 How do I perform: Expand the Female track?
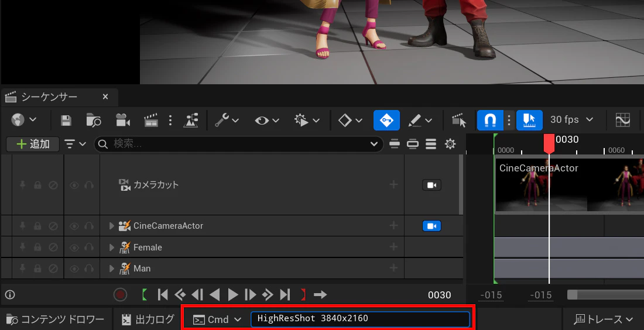click(111, 247)
